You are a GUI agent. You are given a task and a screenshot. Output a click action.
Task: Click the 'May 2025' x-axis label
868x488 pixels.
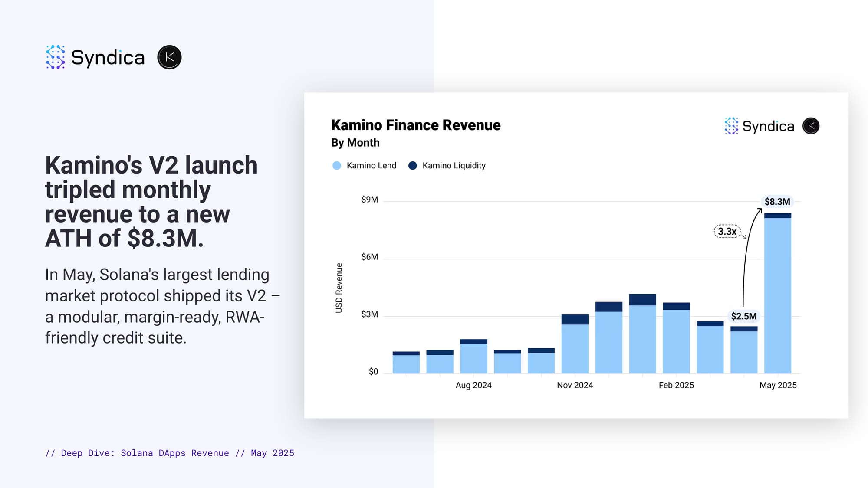[x=778, y=385]
